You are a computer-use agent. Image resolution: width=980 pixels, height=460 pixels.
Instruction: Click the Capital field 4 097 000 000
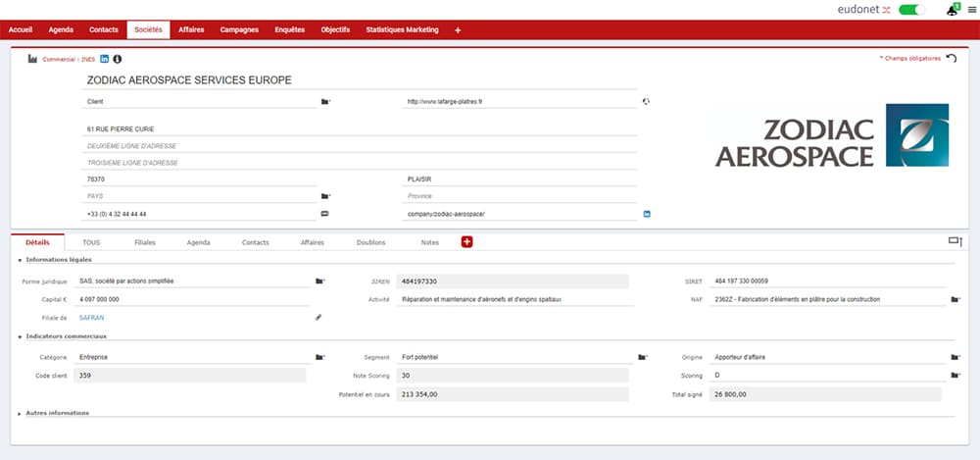[192, 300]
